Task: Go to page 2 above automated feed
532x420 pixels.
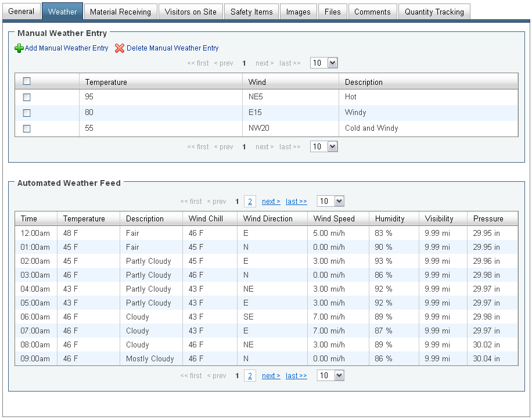Action: point(250,202)
